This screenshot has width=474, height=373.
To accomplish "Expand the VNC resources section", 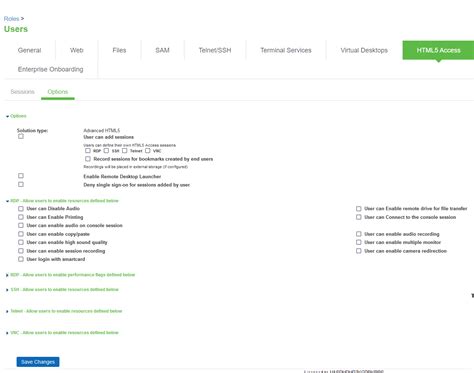I will 63,332.
